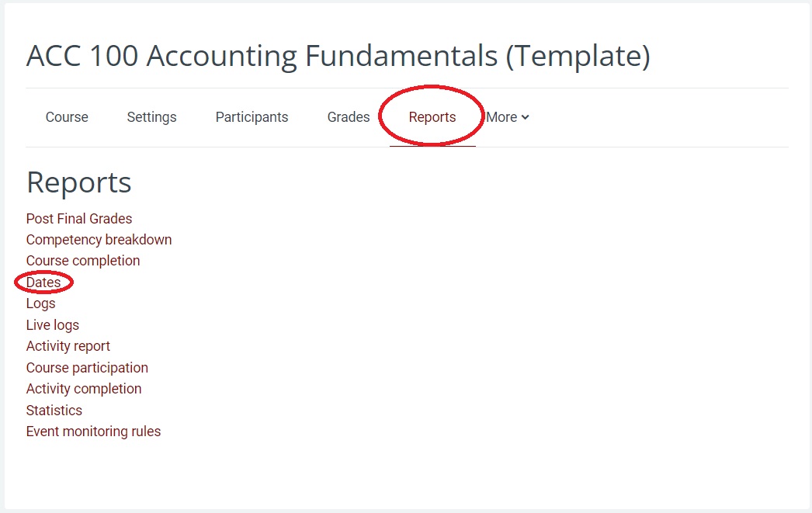Open Event monitoring rules

(93, 432)
